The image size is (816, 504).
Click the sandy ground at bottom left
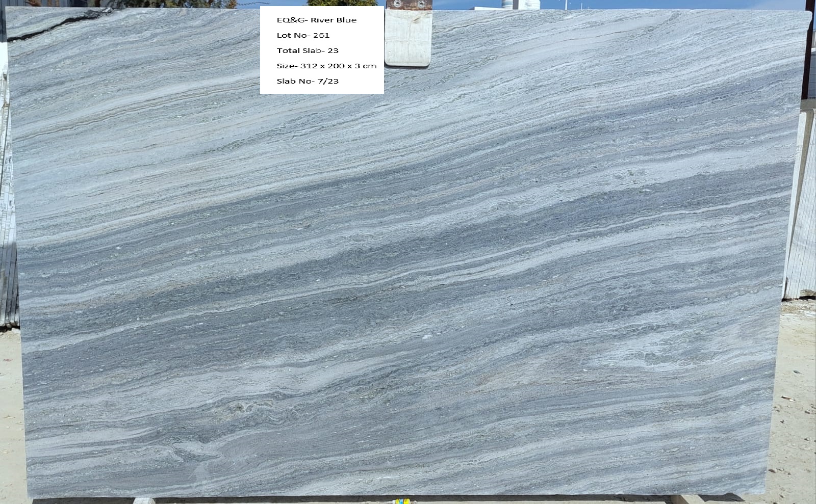point(10,433)
